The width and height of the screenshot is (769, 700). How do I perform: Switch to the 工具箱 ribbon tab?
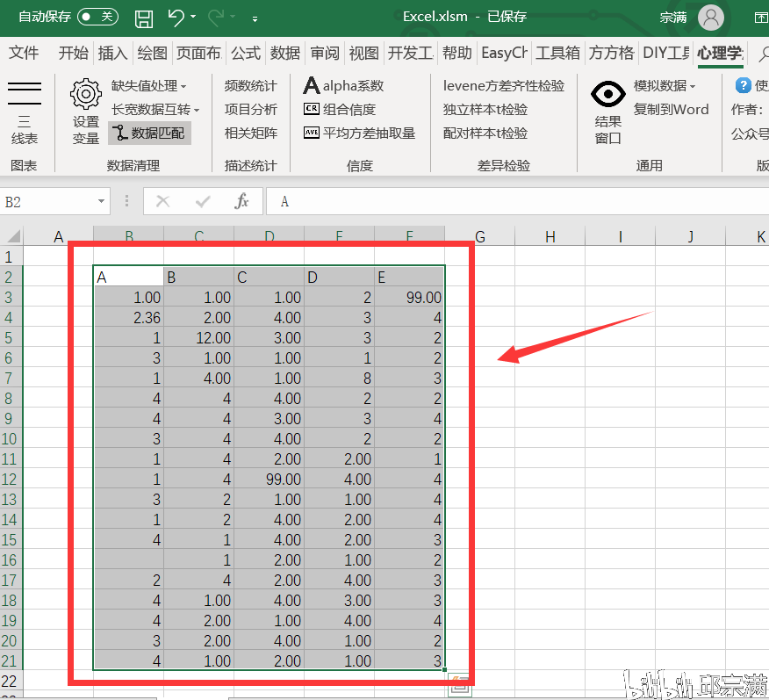click(557, 53)
